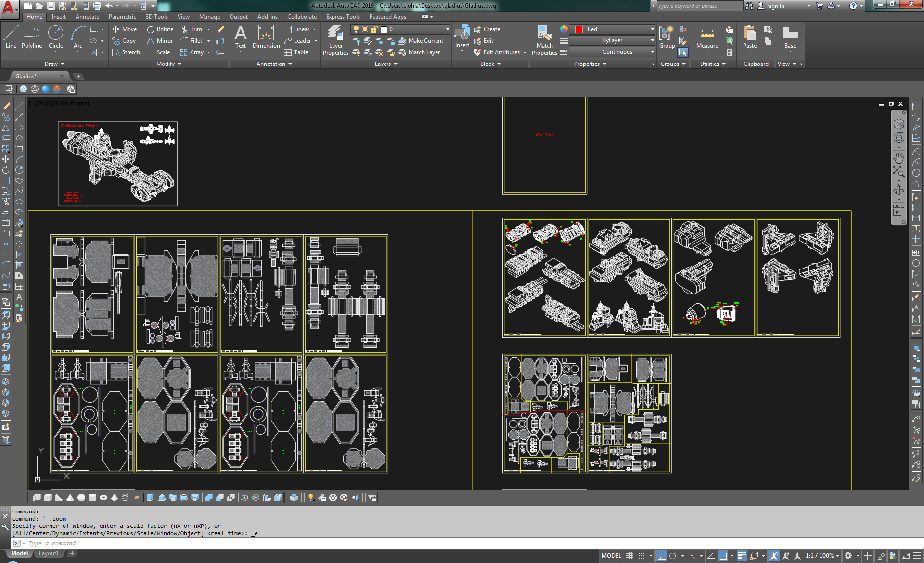Switch to the Insert ribbon tab
This screenshot has height=563, width=924.
tap(59, 17)
